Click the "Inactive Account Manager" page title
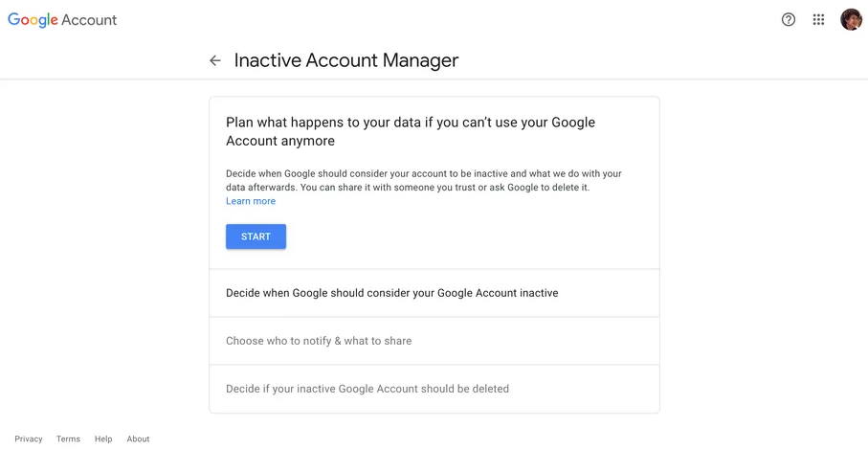Viewport: 868px width, 449px height. pyautogui.click(x=346, y=60)
